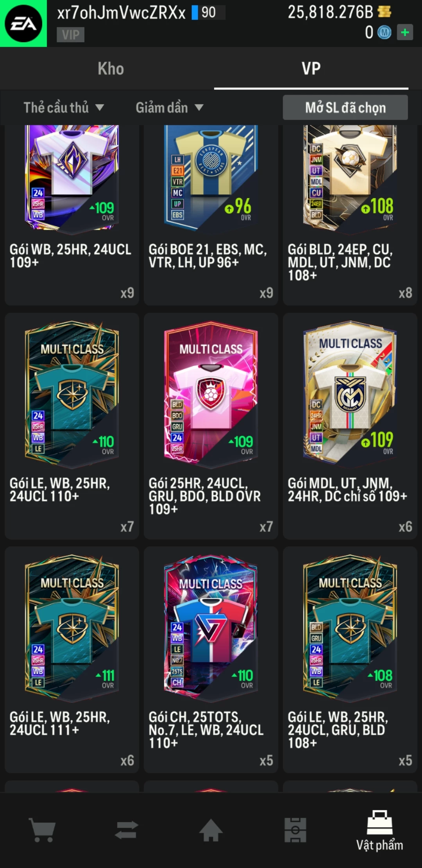Select Gói LE, WB, 25HR, 24UCL 111+ pack

pyautogui.click(x=72, y=660)
